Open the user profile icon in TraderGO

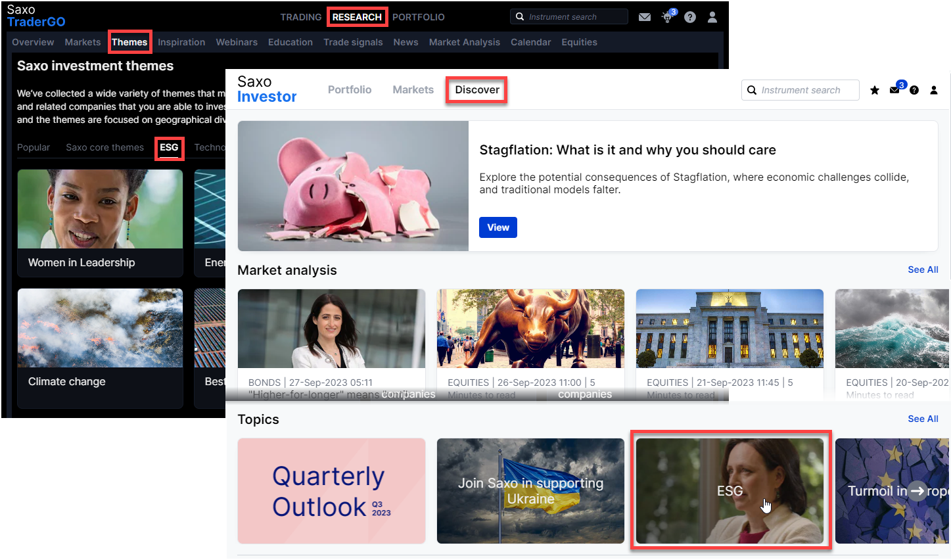coord(712,17)
